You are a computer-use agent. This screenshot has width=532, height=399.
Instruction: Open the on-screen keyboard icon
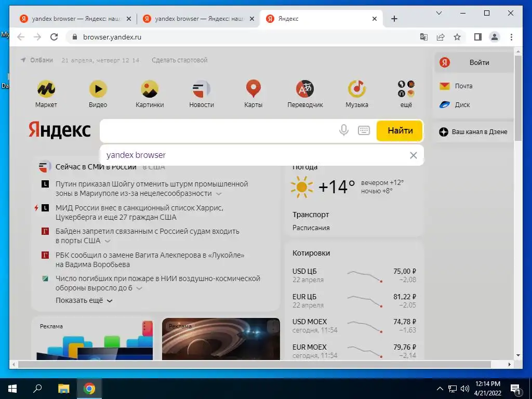tap(364, 130)
